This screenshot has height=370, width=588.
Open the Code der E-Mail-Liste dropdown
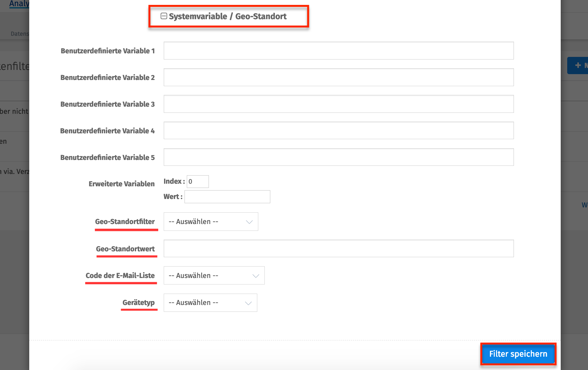point(214,275)
